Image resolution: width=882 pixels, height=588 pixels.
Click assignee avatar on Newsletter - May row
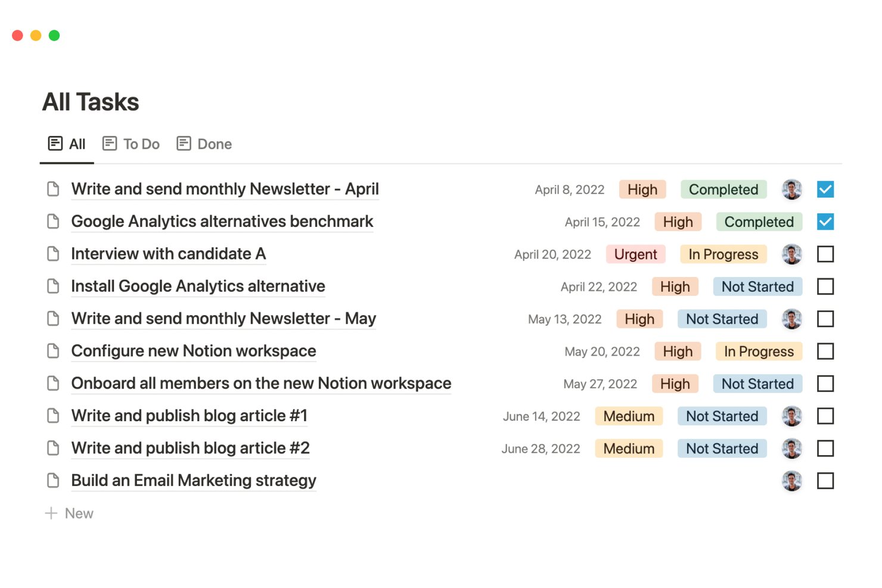pos(792,319)
